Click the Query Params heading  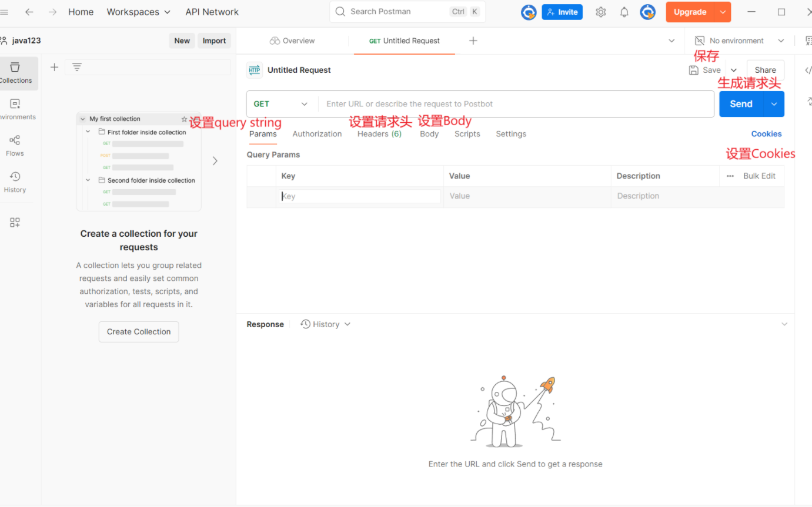click(273, 155)
